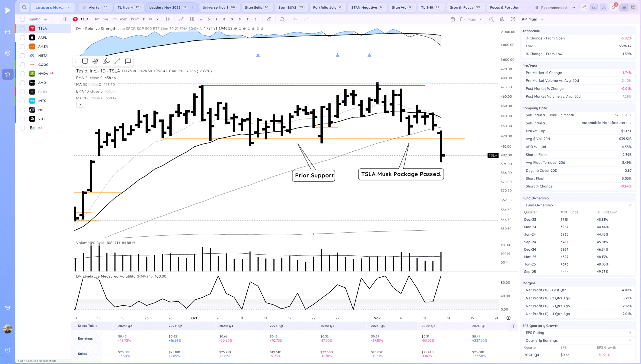Screen dimensions: 641x364
Task: Click the text note comment tool
Action: click(x=128, y=61)
